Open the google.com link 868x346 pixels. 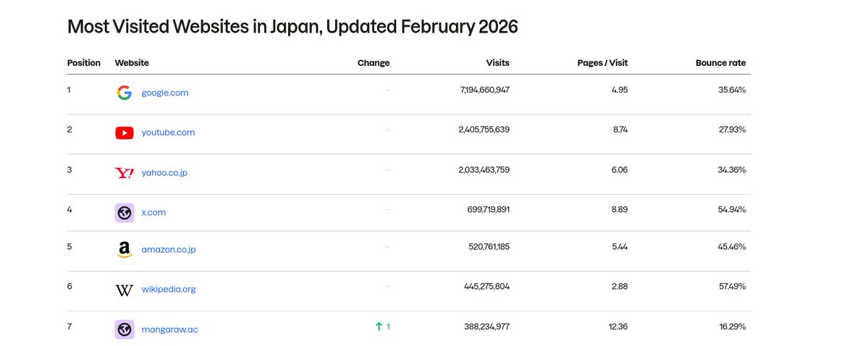(x=165, y=93)
